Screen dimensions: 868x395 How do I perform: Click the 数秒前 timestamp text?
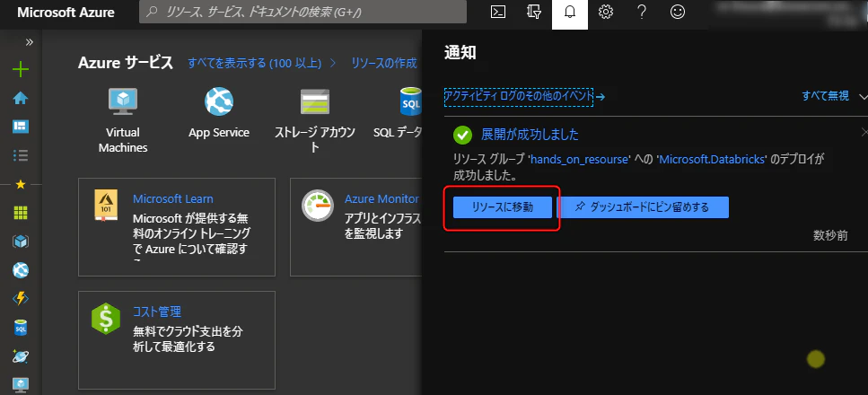[830, 235]
